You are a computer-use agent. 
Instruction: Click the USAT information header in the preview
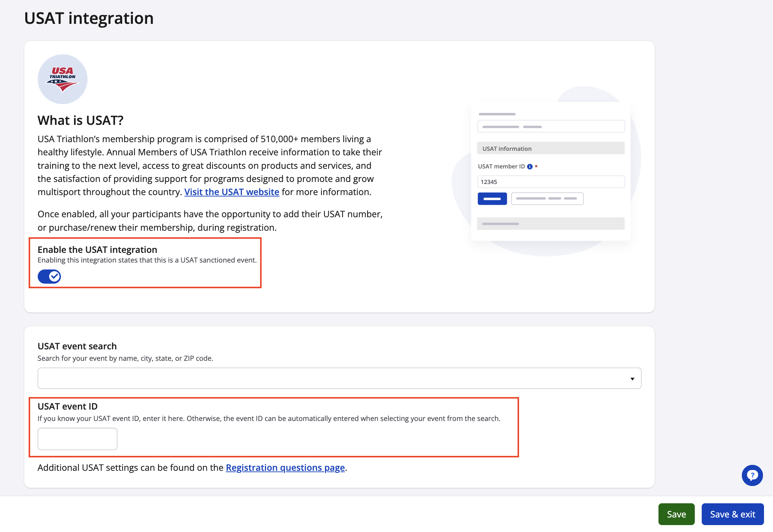[550, 148]
